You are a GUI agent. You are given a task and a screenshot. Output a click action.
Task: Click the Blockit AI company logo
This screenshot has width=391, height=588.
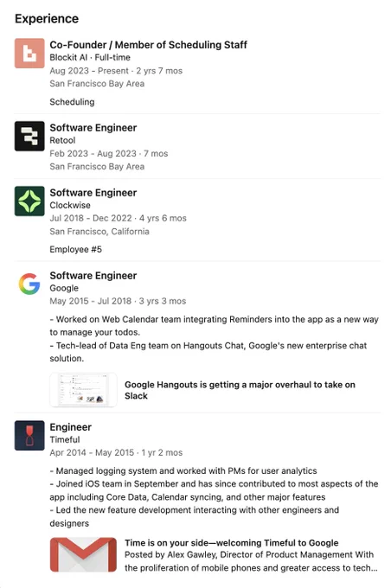coord(29,54)
